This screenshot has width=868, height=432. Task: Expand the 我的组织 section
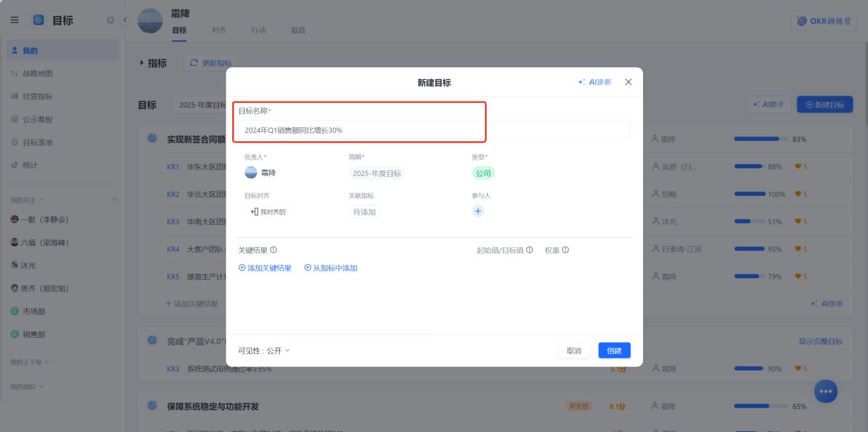point(27,386)
